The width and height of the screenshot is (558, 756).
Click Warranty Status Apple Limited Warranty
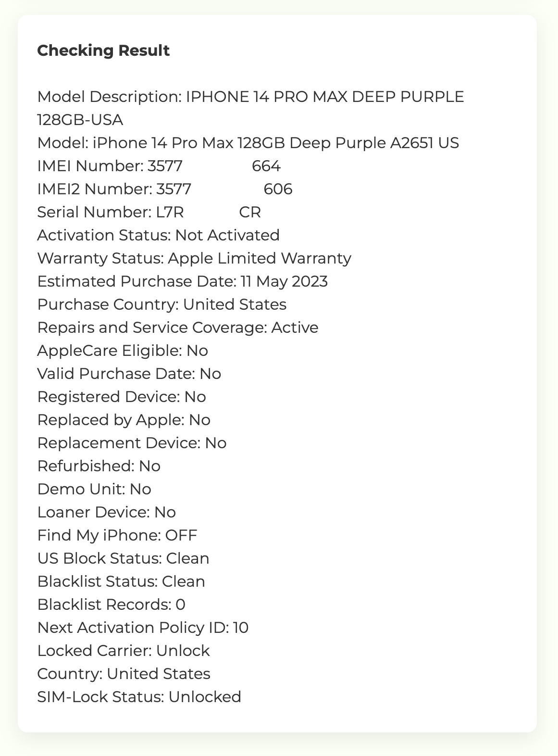pyautogui.click(x=194, y=258)
